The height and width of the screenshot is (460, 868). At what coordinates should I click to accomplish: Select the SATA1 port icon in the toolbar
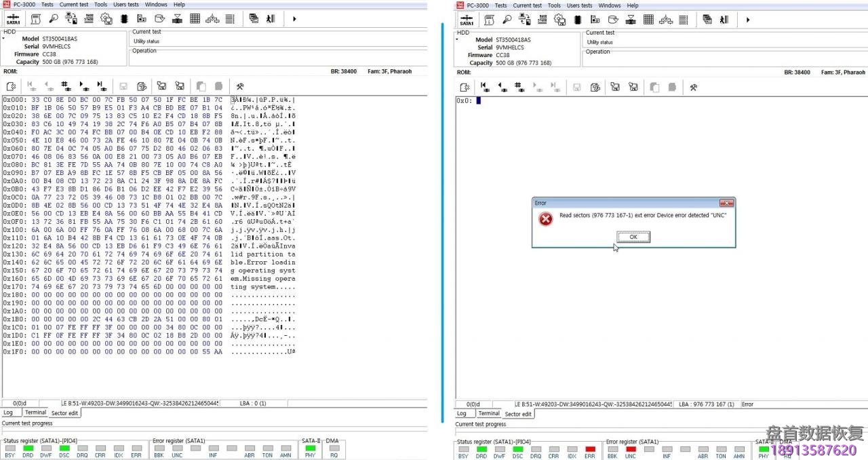14,19
